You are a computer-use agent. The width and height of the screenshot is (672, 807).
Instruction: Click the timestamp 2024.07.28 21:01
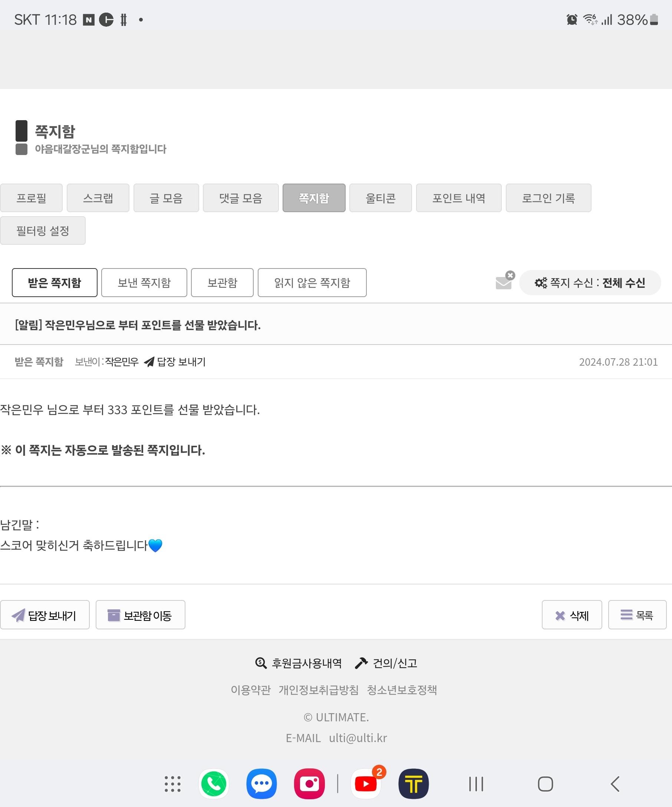618,362
